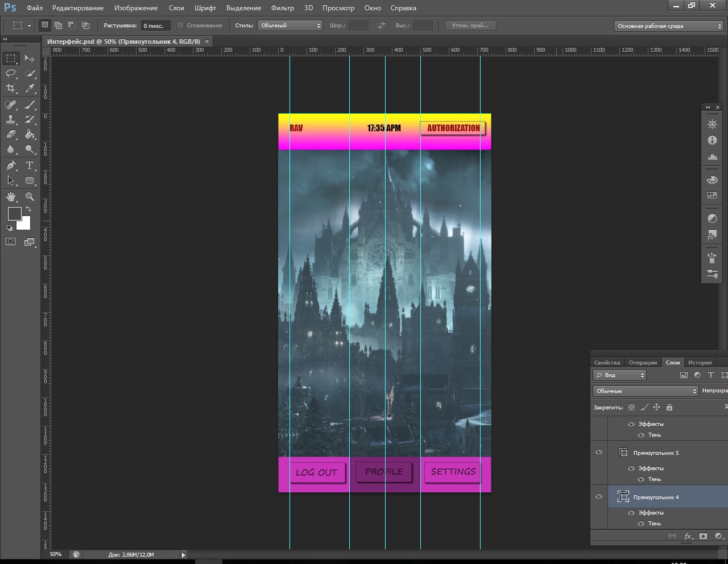Open the Обычные blend mode dropdown
Viewport: 728px width, 564px height.
(x=646, y=391)
